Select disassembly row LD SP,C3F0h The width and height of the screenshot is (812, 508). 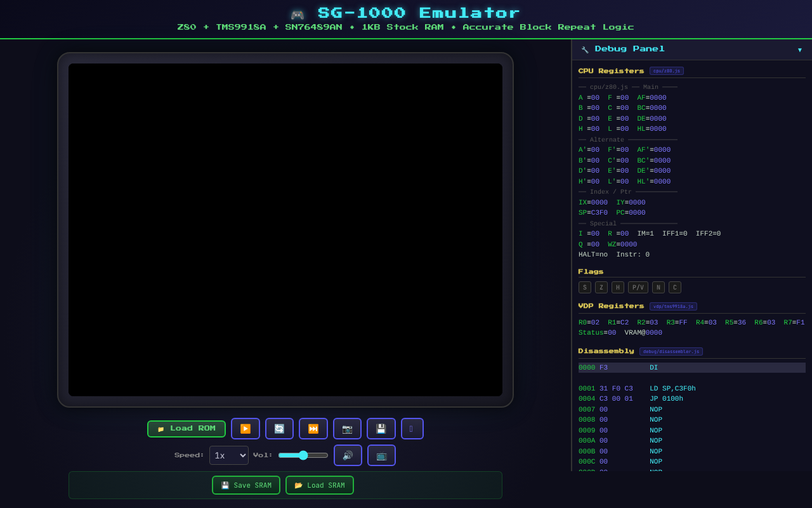coord(692,389)
